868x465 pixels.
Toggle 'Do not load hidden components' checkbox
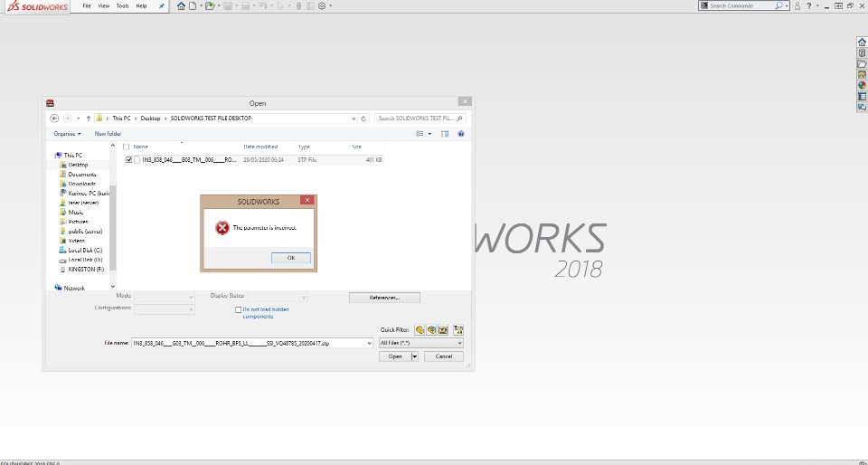238,310
